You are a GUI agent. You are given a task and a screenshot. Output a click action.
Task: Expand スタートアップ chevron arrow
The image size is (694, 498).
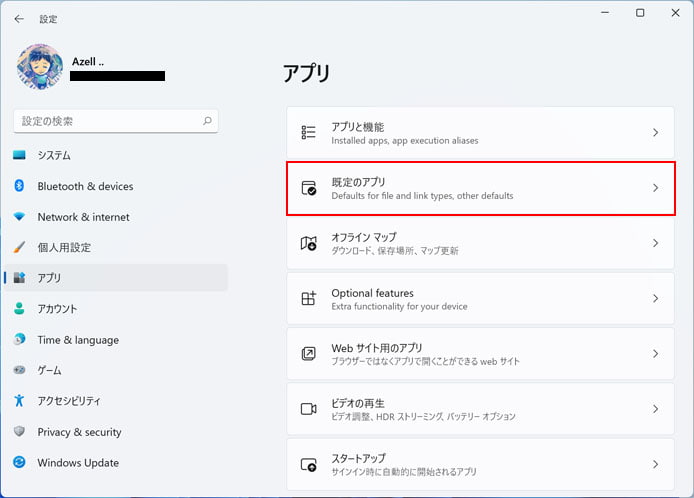(x=655, y=464)
